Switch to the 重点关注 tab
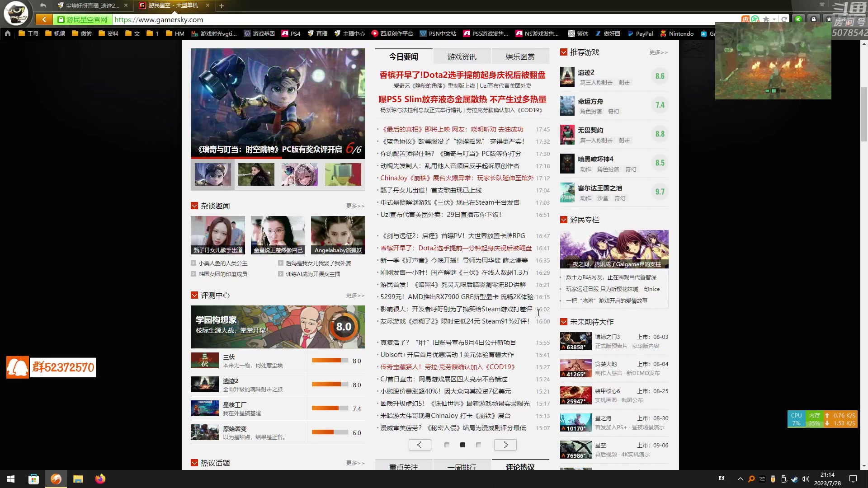Viewport: 868px width, 488px height. coord(404,466)
